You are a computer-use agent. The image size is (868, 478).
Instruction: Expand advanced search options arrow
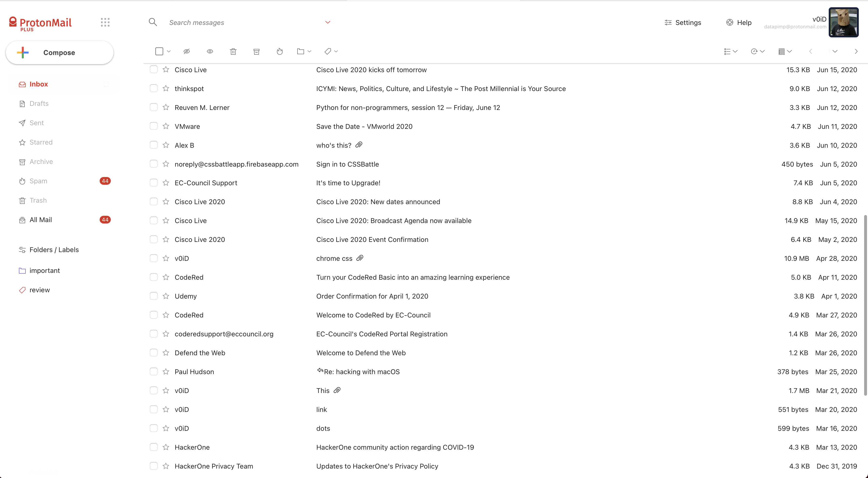[328, 23]
